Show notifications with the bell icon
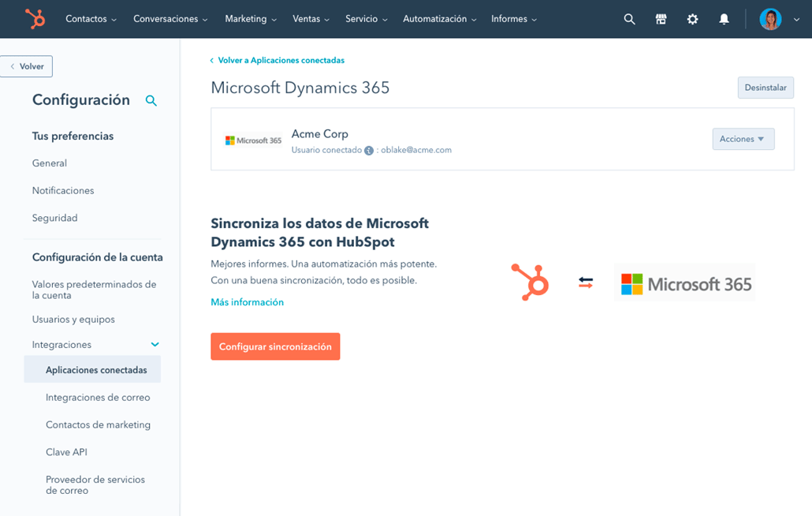Viewport: 812px width, 516px height. pos(724,19)
